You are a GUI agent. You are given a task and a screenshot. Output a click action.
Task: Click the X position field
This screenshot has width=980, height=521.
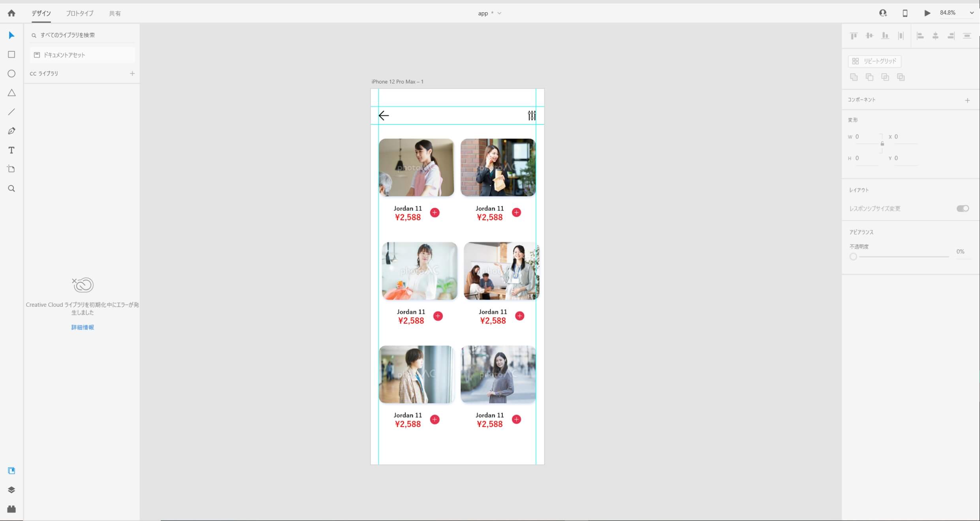coord(905,137)
